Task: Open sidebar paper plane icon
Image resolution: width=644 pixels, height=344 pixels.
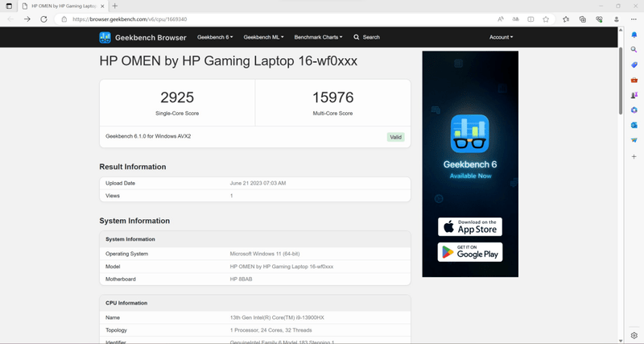Action: (x=634, y=140)
